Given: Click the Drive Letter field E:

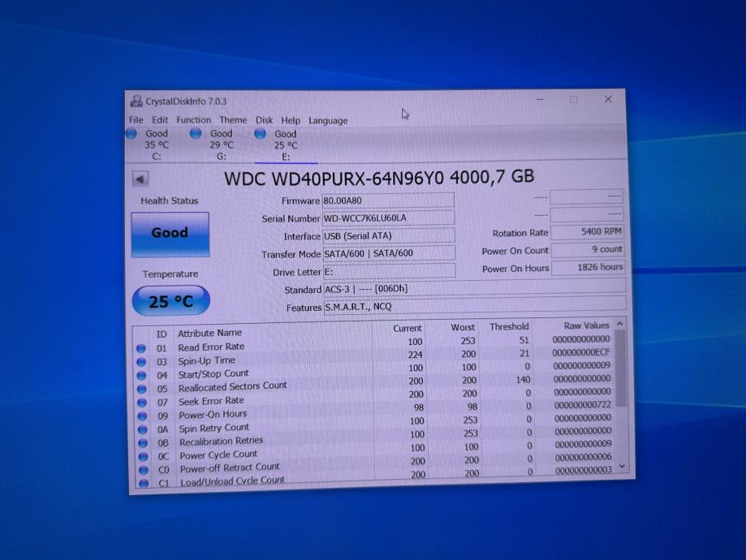Looking at the screenshot, I should (x=390, y=272).
